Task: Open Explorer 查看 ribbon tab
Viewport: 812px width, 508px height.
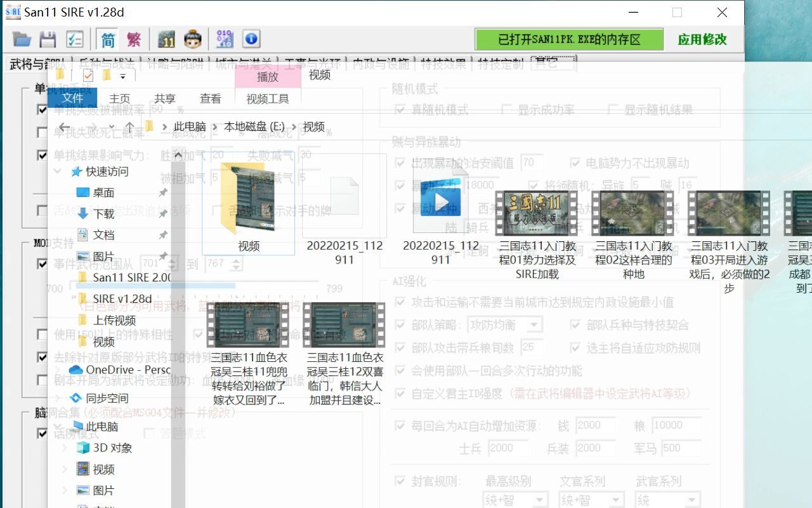Action: [211, 98]
